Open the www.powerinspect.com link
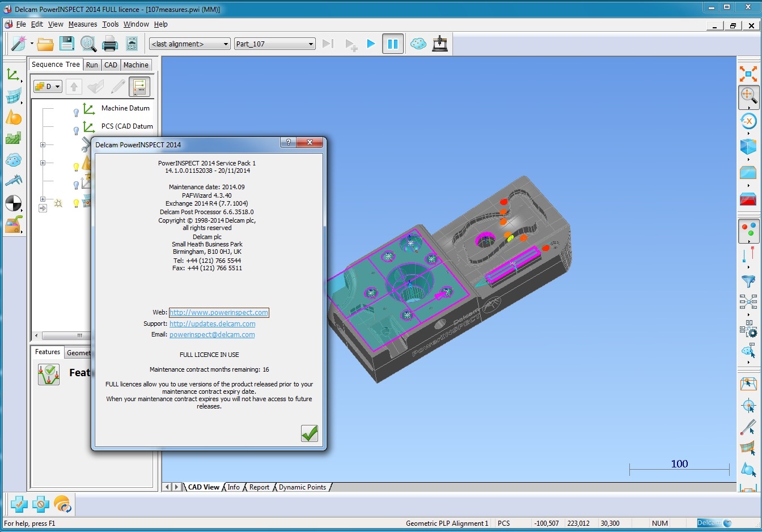 pos(219,313)
